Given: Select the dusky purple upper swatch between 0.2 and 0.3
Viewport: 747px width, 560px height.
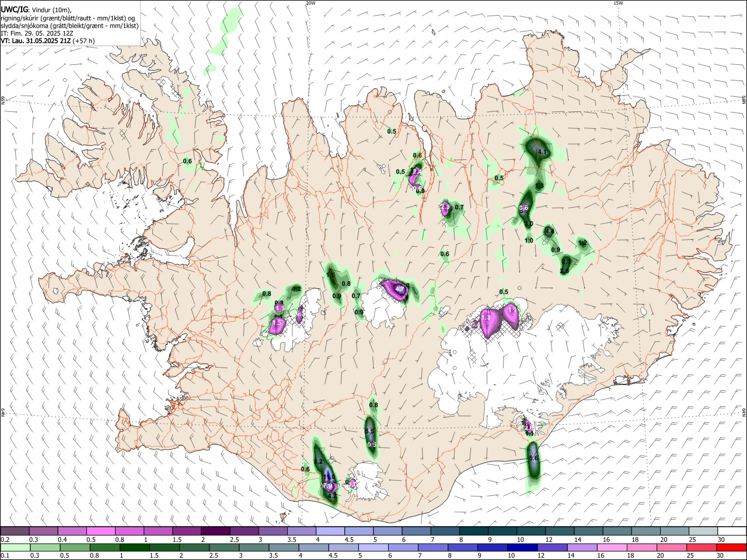Looking at the screenshot, I should click(x=15, y=531).
